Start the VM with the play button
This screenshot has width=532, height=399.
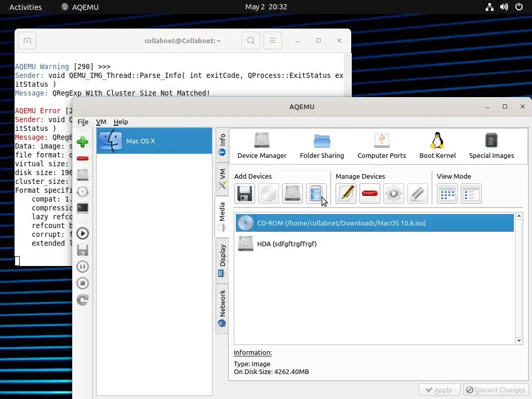(x=83, y=233)
